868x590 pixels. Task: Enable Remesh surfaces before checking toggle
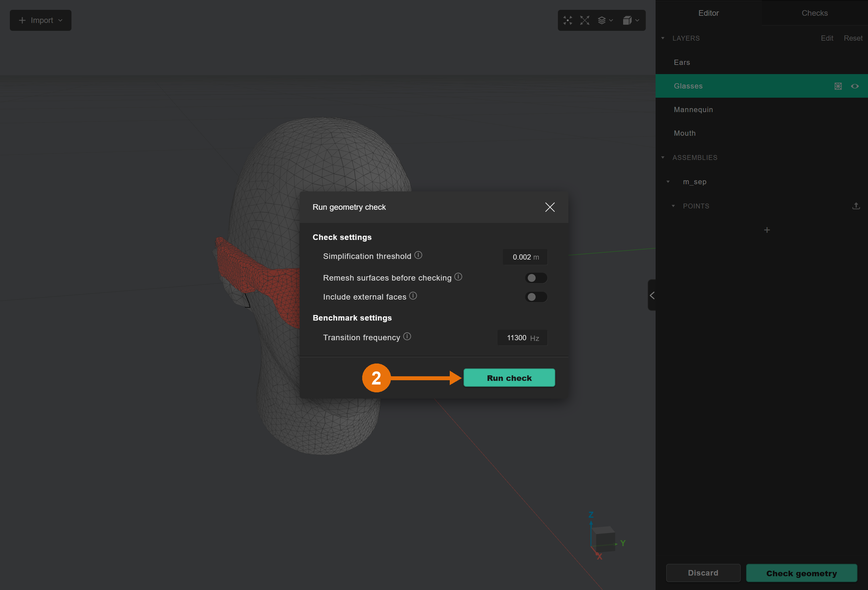536,278
